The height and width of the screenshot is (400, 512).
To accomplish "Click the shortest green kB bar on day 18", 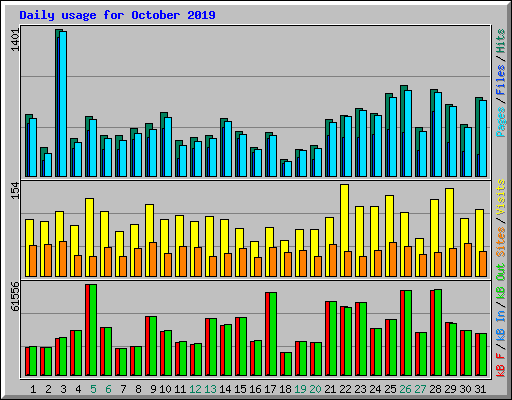I will pyautogui.click(x=288, y=364).
